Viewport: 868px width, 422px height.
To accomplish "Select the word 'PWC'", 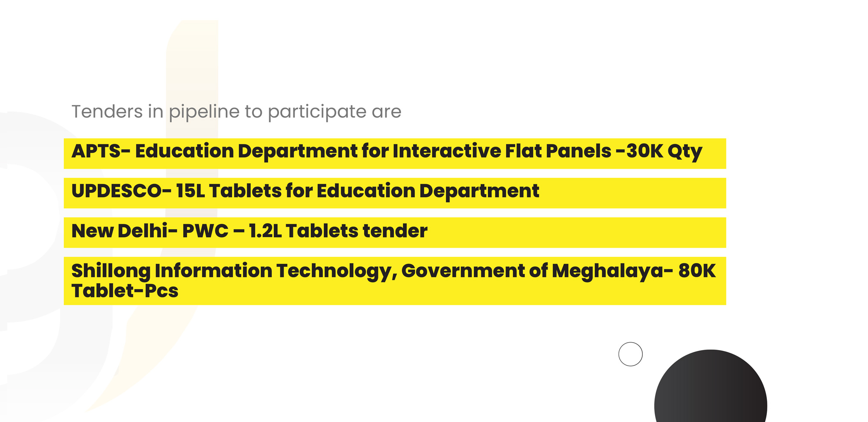I will pos(205,231).
